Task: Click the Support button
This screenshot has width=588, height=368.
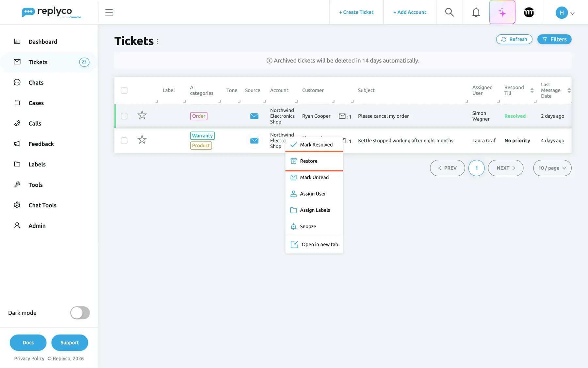Action: point(70,342)
